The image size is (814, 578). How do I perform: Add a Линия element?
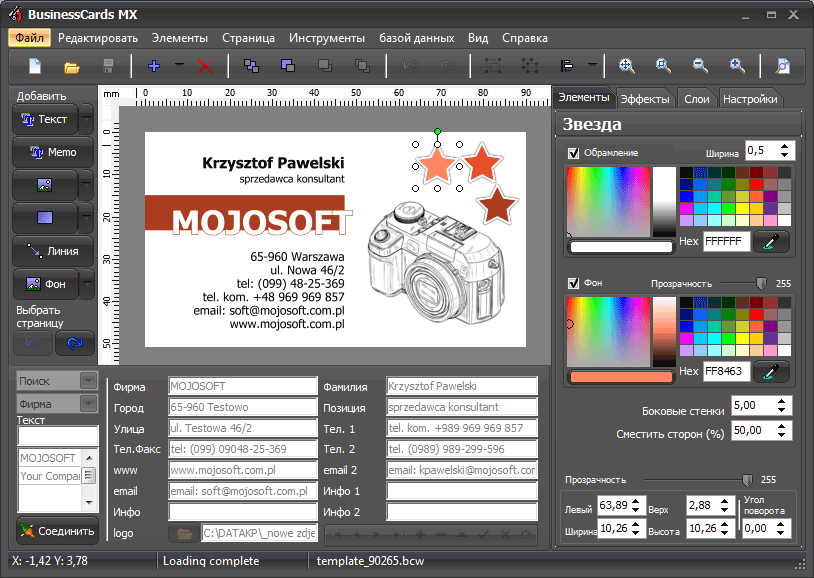tap(53, 251)
